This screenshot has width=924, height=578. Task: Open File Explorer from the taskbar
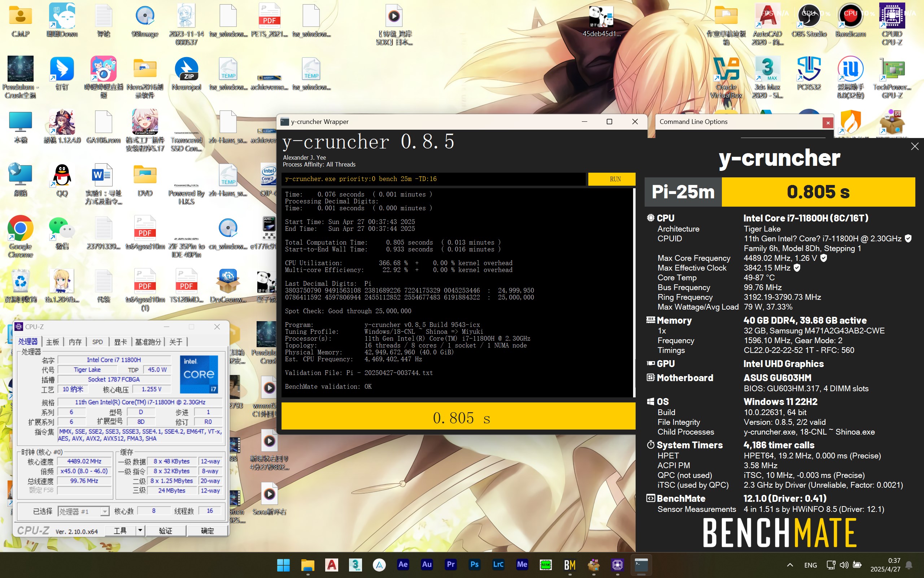308,565
